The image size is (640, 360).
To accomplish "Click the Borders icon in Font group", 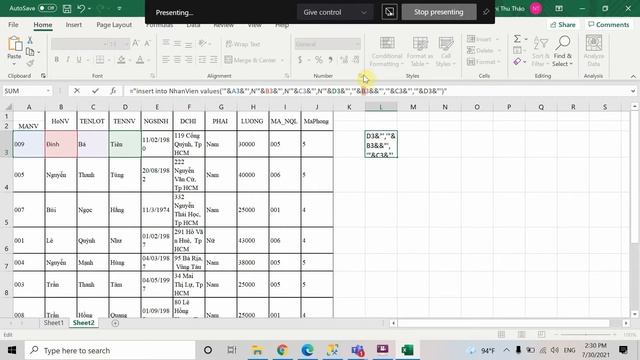I will pos(100,60).
